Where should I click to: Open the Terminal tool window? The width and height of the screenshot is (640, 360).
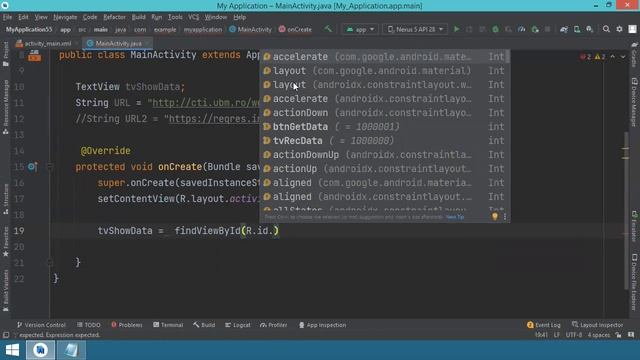[168, 325]
